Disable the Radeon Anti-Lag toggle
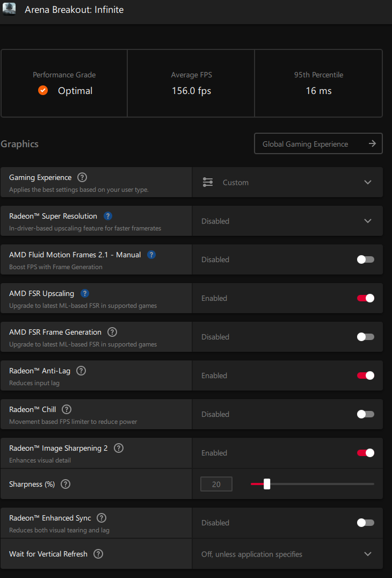 click(366, 375)
